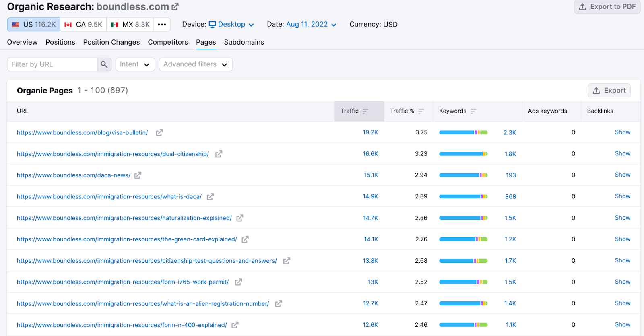Open the dual-citizenship page URL link
Image resolution: width=644 pixels, height=336 pixels.
[113, 154]
